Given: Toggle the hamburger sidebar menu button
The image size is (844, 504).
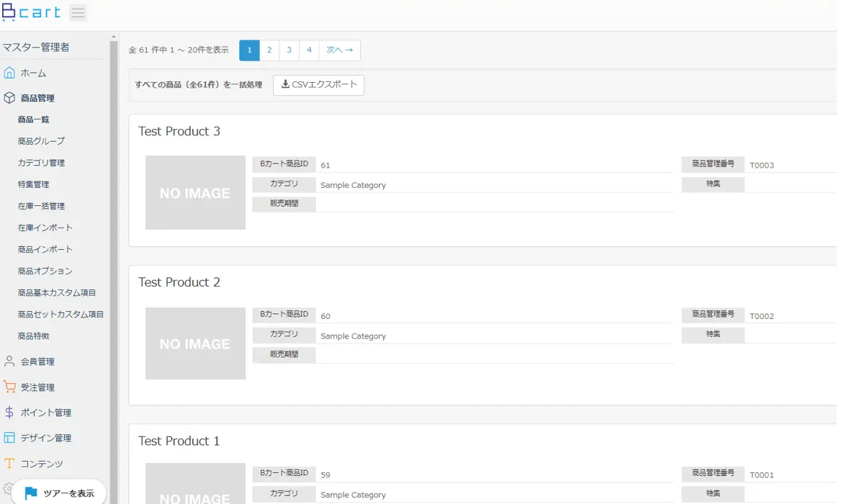Looking at the screenshot, I should pyautogui.click(x=78, y=12).
